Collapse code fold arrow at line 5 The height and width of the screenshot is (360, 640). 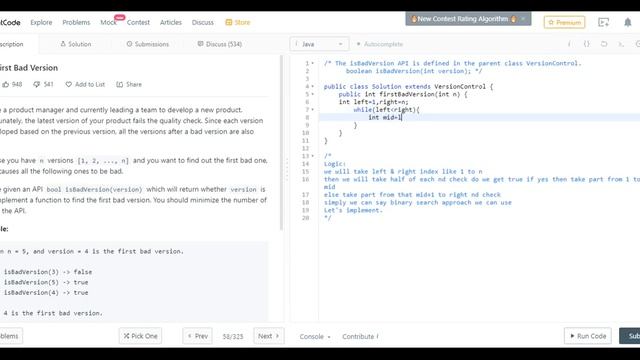(313, 94)
